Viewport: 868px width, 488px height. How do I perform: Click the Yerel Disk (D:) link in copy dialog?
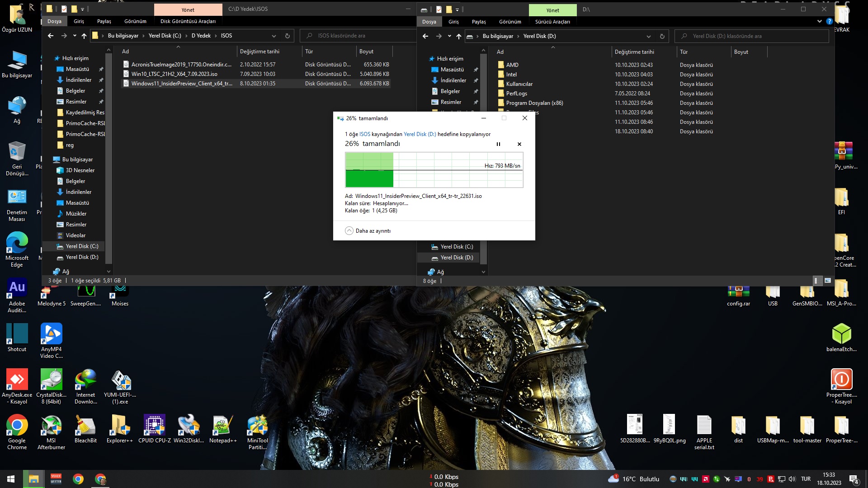click(420, 134)
